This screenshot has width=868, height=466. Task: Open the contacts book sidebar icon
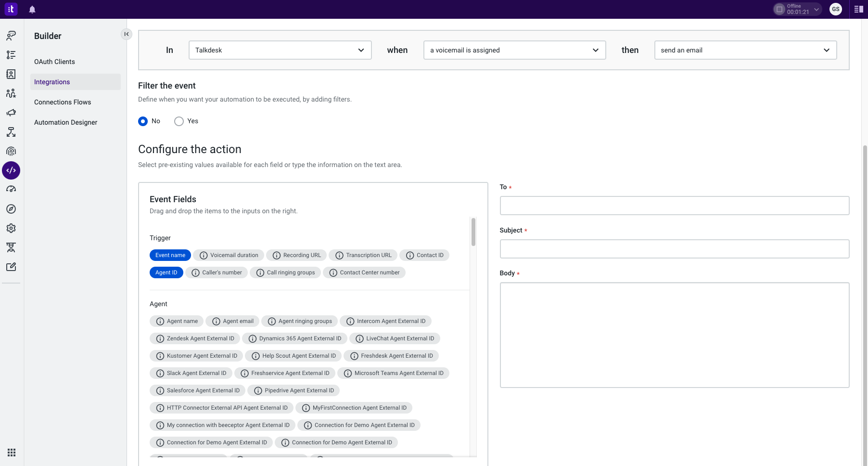pyautogui.click(x=11, y=74)
